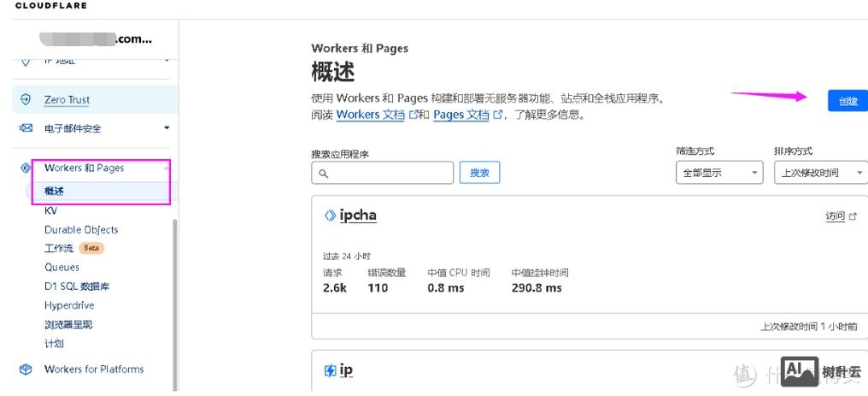
Task: Click the IP address location pin icon
Action: [26, 62]
